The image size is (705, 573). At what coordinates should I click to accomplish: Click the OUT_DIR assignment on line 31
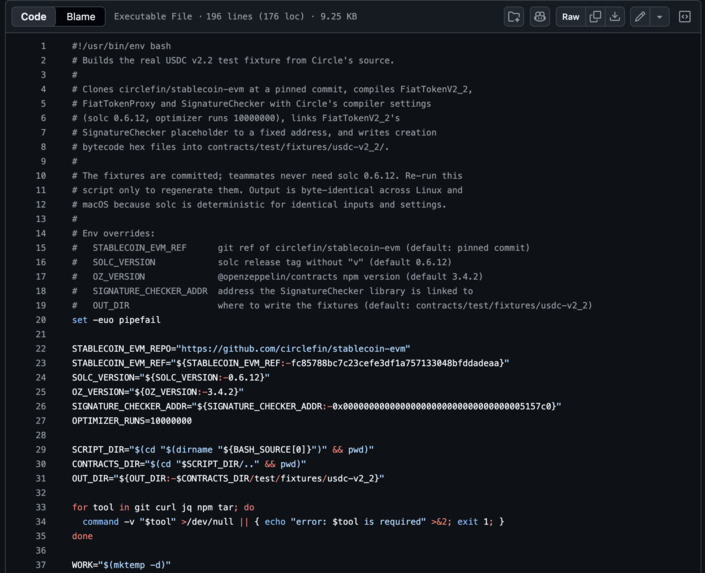(228, 478)
